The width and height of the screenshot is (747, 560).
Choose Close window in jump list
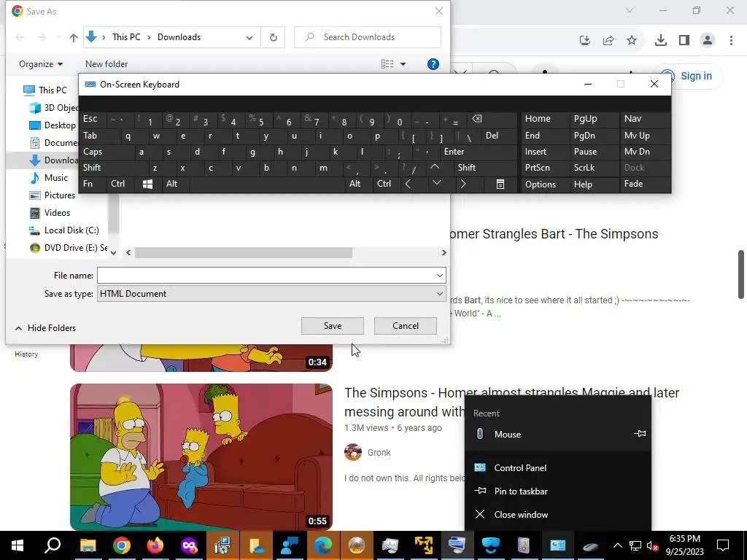coord(558,515)
